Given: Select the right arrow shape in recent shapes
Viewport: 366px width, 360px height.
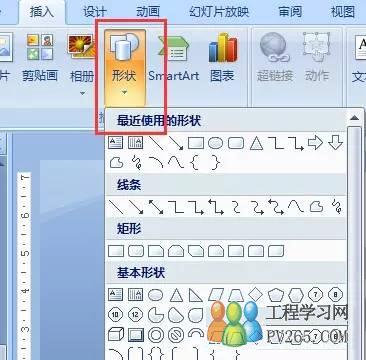Looking at the screenshot, I should coord(315,143).
